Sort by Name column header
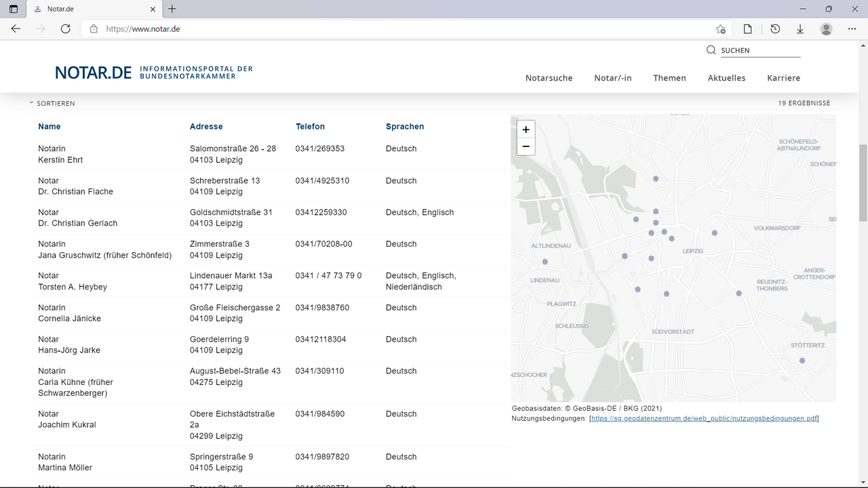 50,127
